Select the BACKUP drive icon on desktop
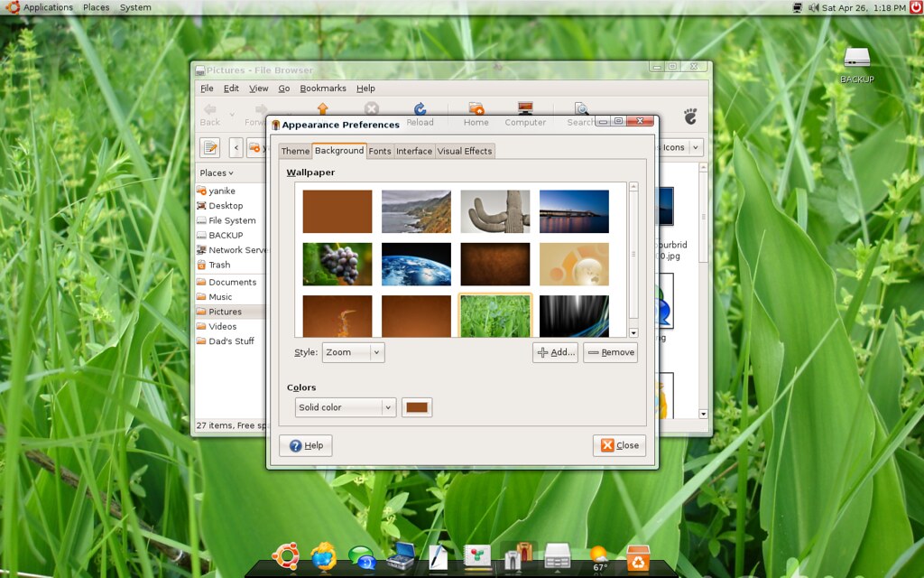 pyautogui.click(x=857, y=58)
